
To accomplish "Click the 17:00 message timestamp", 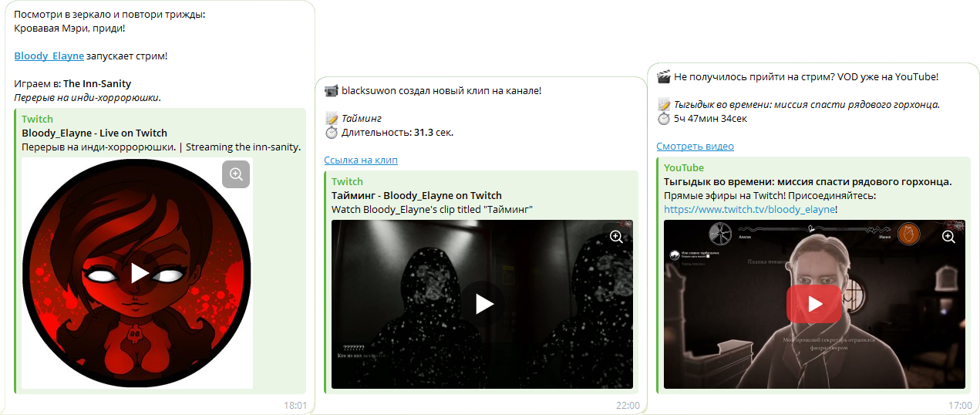I will click(960, 406).
